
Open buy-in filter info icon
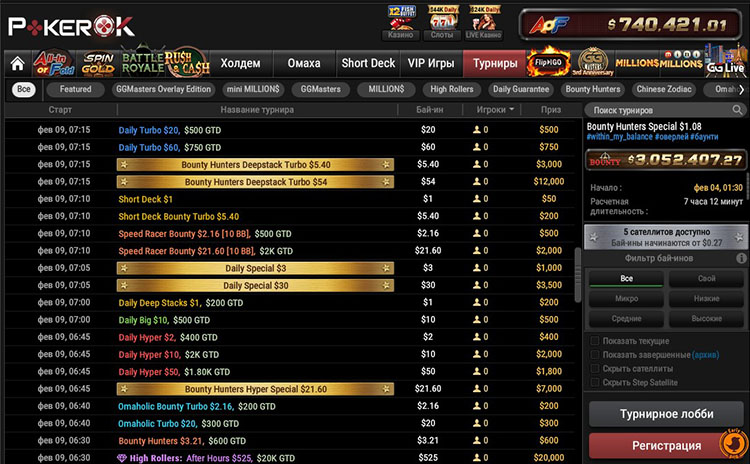741,258
